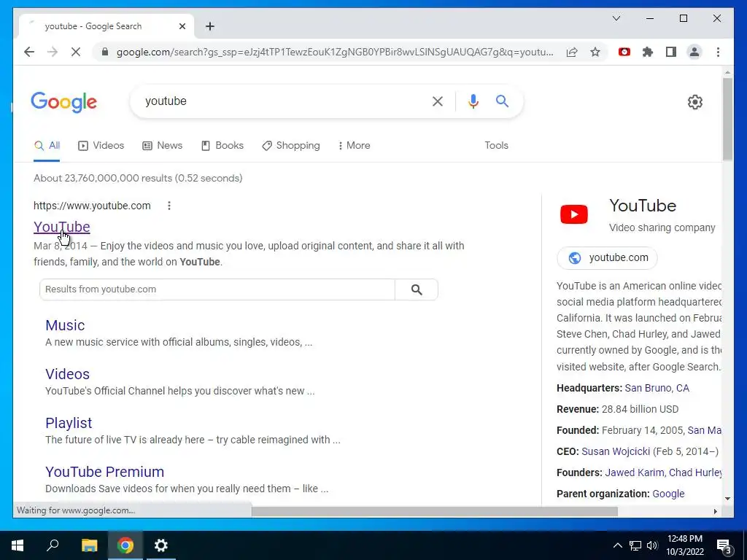Open Windows taskbar search
This screenshot has height=560, width=747.
click(x=53, y=545)
